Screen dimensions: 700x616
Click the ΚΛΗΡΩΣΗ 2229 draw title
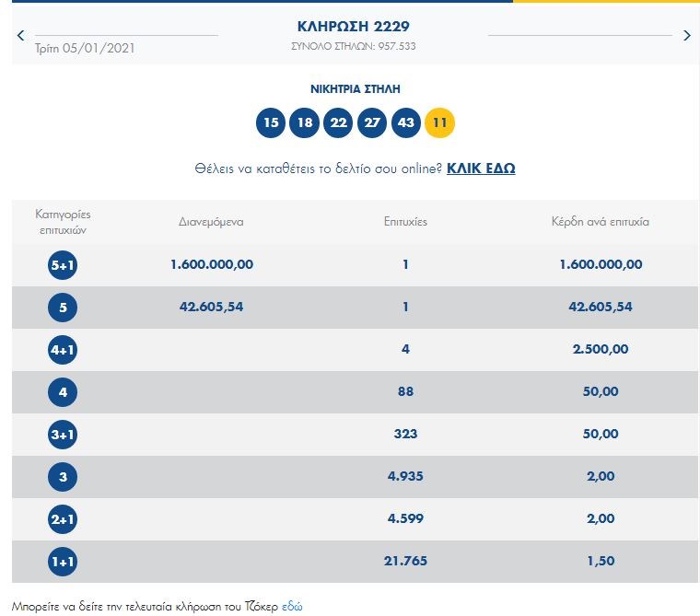tap(355, 25)
